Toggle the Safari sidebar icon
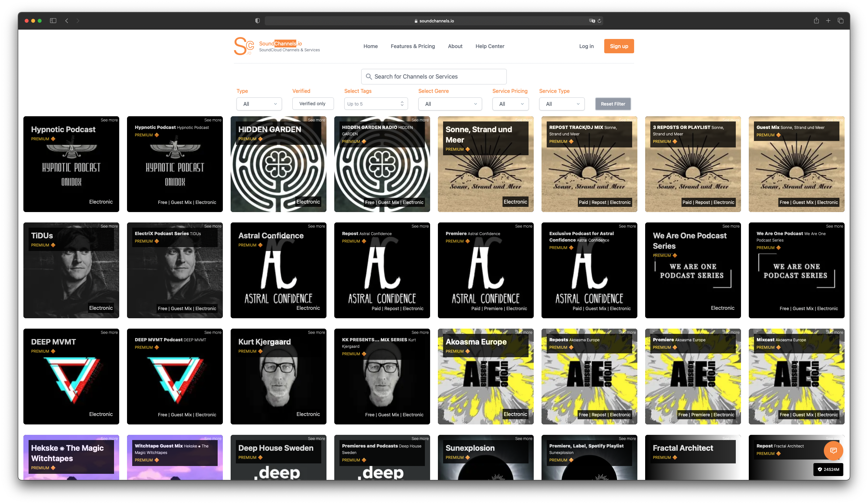 tap(53, 21)
